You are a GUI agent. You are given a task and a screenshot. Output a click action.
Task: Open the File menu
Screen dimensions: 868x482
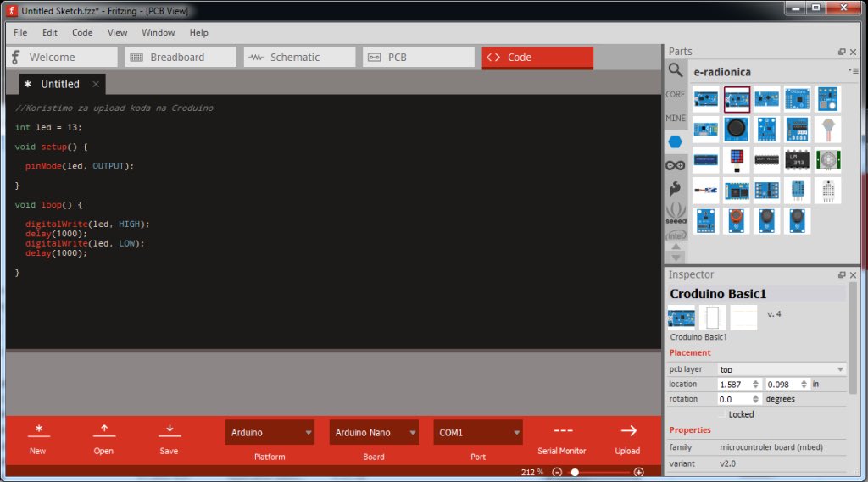pyautogui.click(x=20, y=33)
